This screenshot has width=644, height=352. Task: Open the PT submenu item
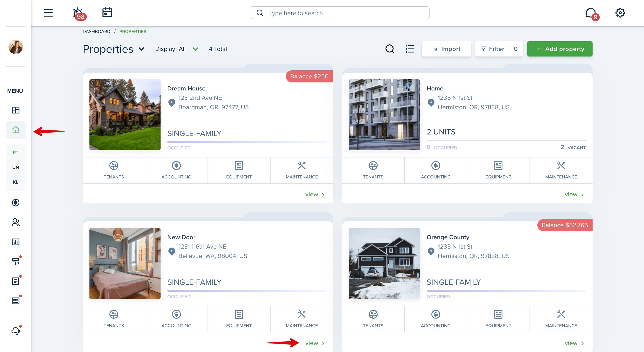pyautogui.click(x=15, y=153)
